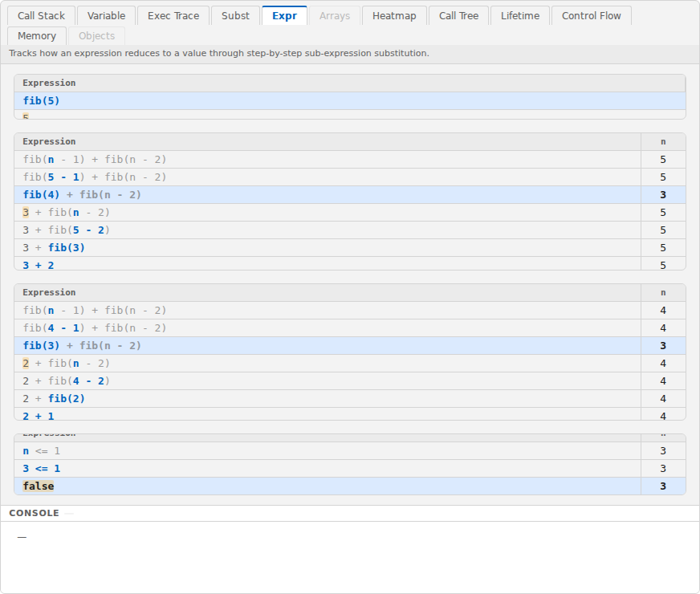Select the Subst tab

click(x=235, y=15)
